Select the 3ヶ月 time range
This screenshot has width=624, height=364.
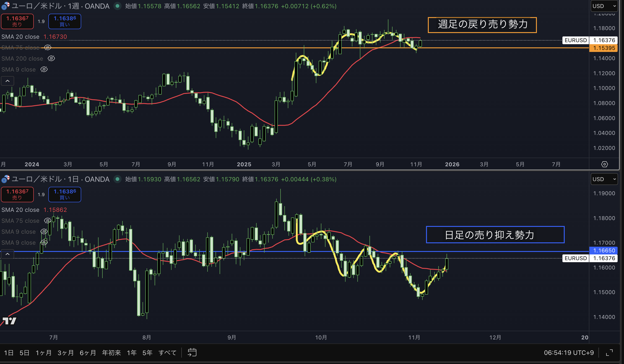click(x=66, y=353)
